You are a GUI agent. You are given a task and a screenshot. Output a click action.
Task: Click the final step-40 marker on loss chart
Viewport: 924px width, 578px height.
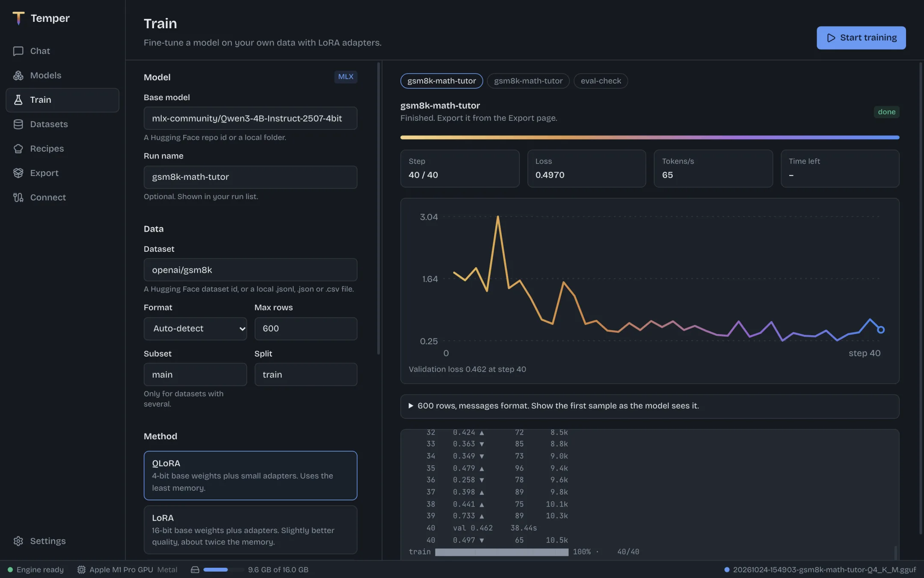pyautogui.click(x=880, y=329)
